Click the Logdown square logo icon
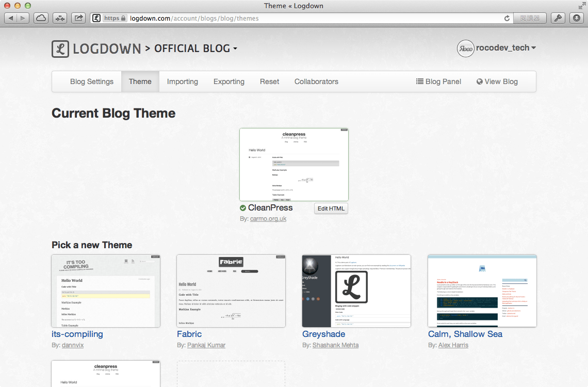Screen dimensions: 588x387 (60, 49)
